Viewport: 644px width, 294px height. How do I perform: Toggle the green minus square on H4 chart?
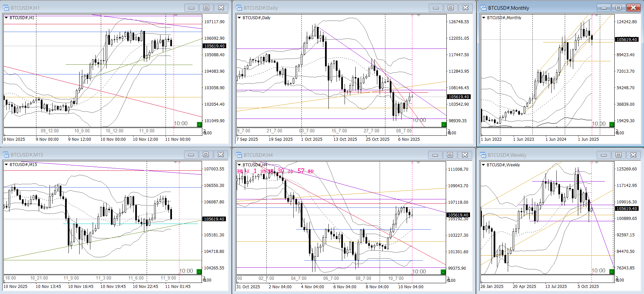pyautogui.click(x=443, y=272)
